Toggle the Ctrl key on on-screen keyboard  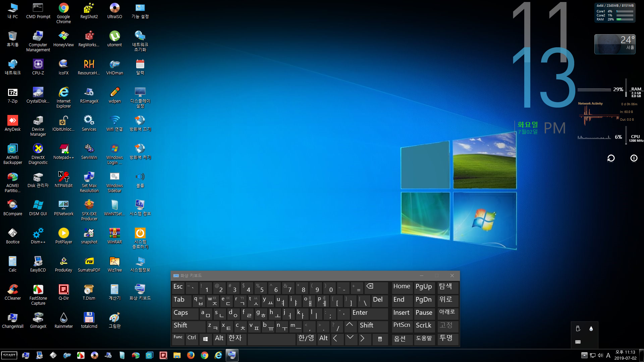coord(192,339)
